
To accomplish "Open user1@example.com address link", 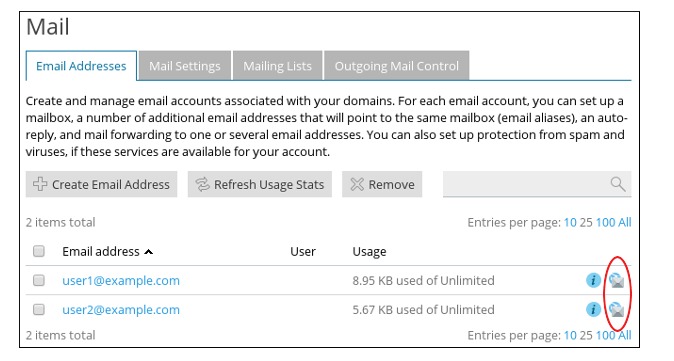I will click(x=121, y=281).
